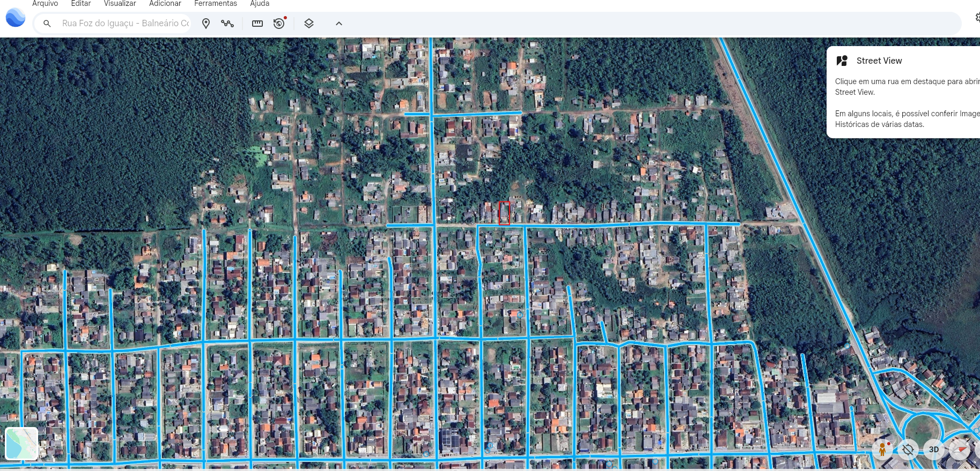This screenshot has width=980, height=471.
Task: Click the my location crossed-target button
Action: point(908,449)
